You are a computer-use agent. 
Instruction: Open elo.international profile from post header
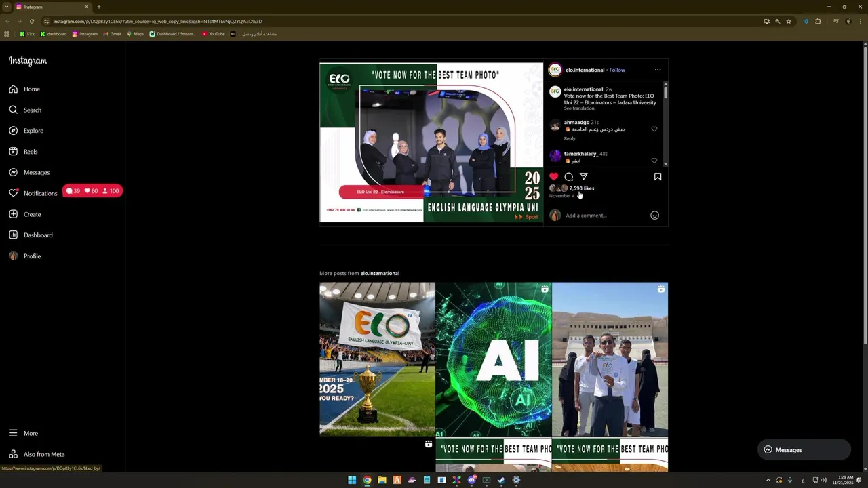click(585, 70)
